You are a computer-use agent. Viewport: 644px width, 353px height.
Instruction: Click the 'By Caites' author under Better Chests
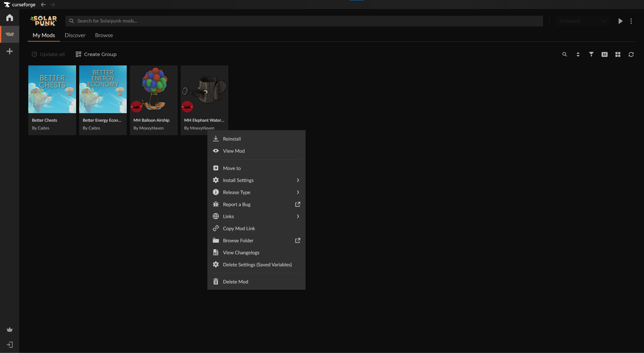click(x=41, y=128)
